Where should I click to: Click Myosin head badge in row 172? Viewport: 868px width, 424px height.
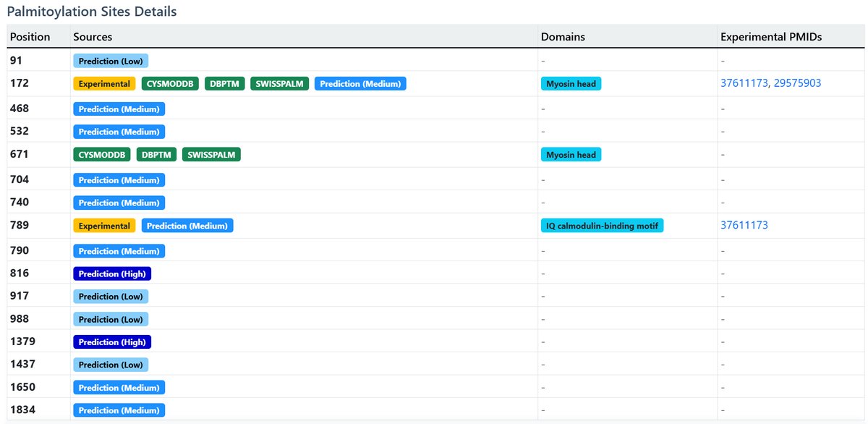point(571,84)
